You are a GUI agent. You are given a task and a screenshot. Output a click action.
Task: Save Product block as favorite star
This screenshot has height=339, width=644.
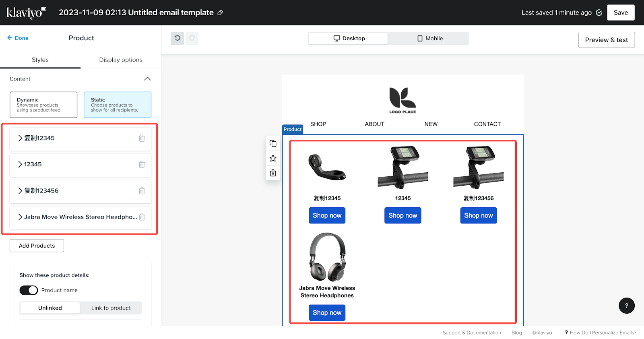273,158
